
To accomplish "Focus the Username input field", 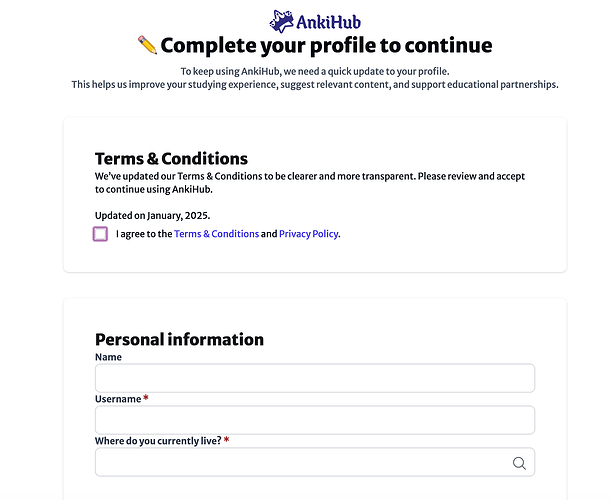I will point(314,420).
